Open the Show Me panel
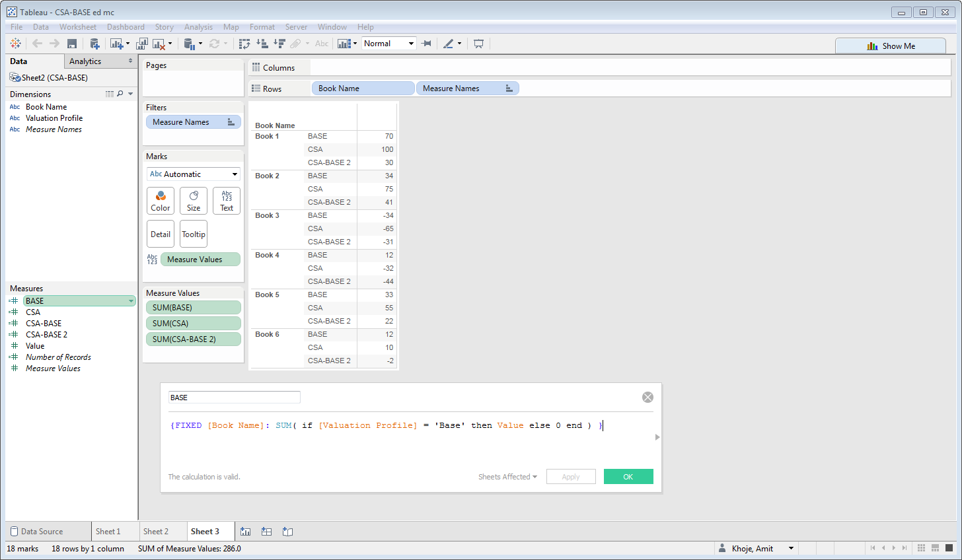This screenshot has width=962, height=560. pos(890,46)
